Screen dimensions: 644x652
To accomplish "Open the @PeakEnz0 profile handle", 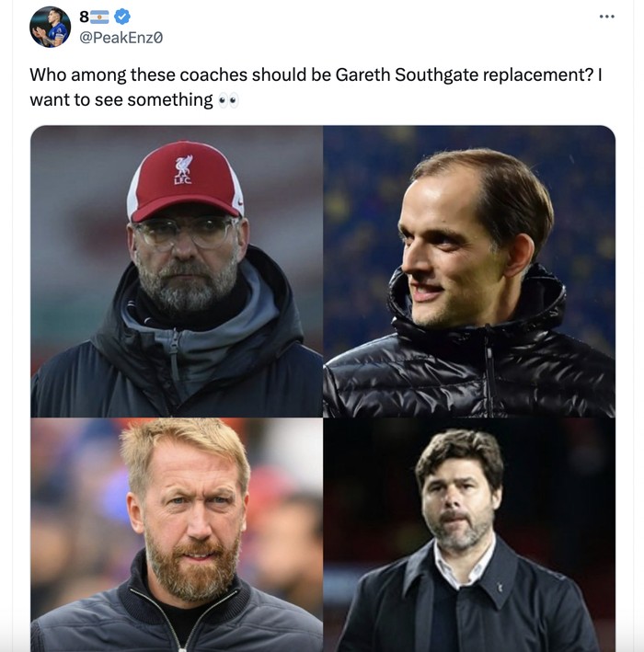I will click(121, 38).
